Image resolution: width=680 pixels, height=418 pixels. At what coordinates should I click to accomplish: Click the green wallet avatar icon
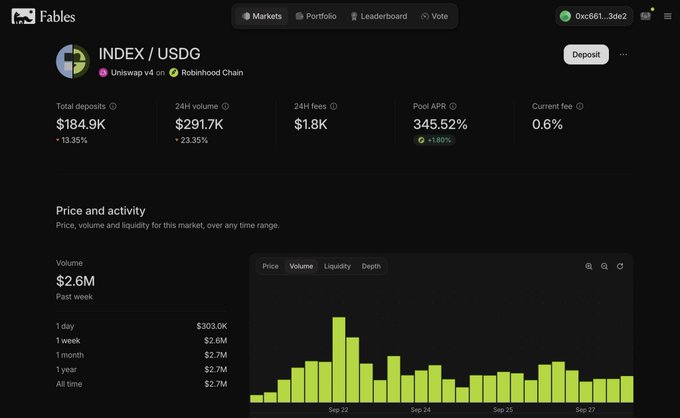click(x=565, y=16)
